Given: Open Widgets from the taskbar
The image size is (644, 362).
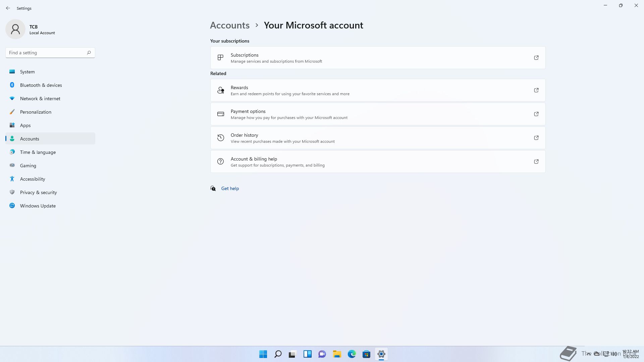Looking at the screenshot, I should point(308,354).
